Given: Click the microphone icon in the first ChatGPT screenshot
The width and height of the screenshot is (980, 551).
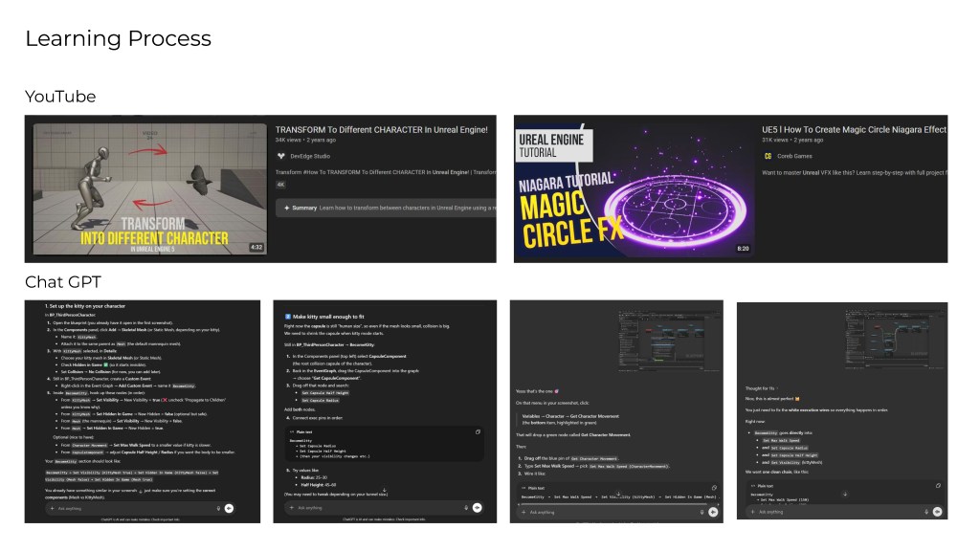Looking at the screenshot, I should 217,509.
